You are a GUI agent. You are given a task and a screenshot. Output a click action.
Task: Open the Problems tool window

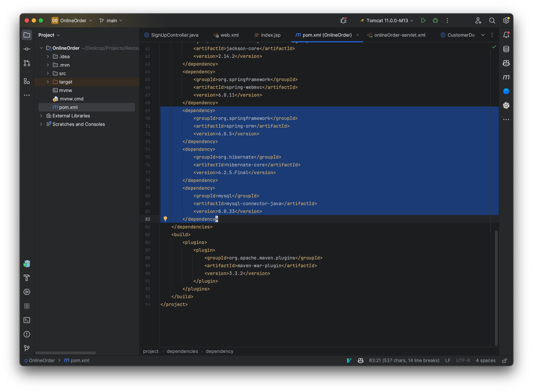[x=27, y=334]
